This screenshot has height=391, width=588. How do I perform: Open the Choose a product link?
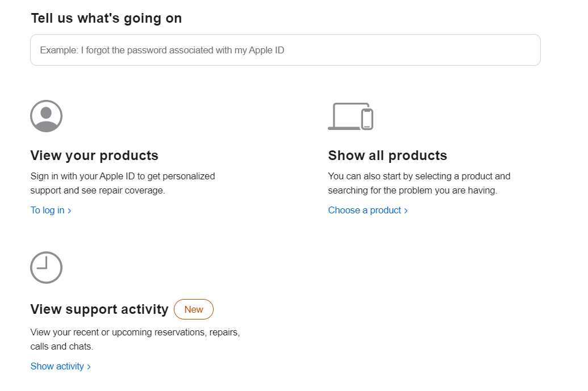(365, 211)
